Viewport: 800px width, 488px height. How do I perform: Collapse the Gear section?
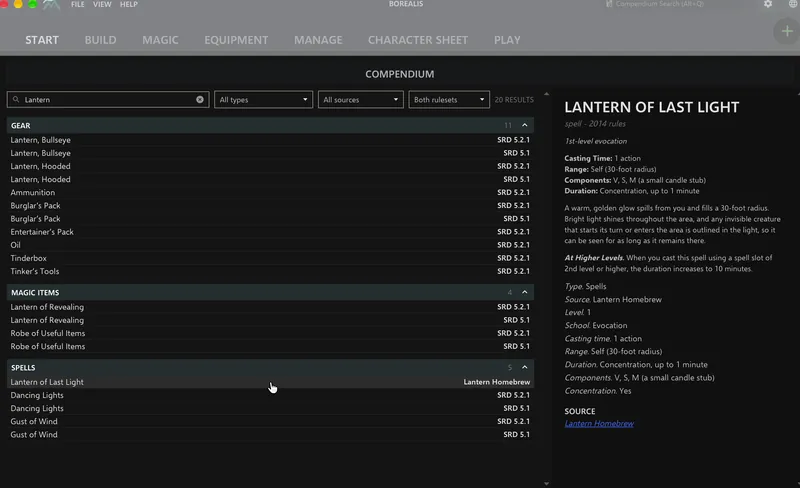pos(524,125)
